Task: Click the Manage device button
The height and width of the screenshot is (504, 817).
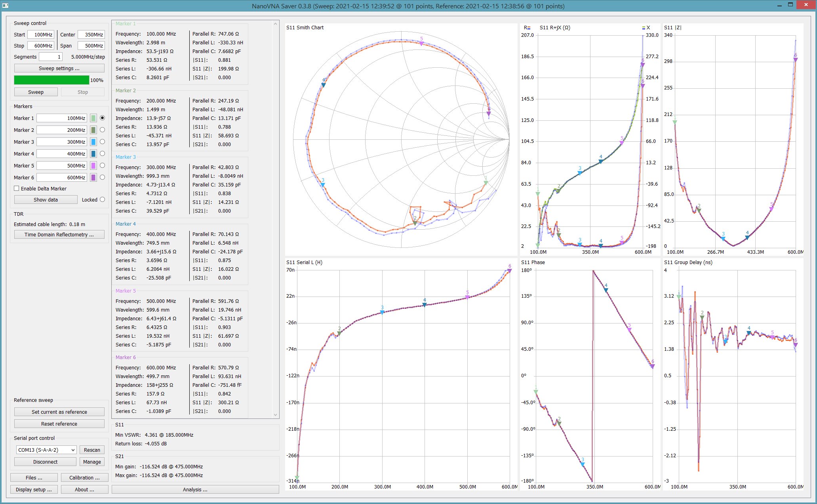Action: 92,462
